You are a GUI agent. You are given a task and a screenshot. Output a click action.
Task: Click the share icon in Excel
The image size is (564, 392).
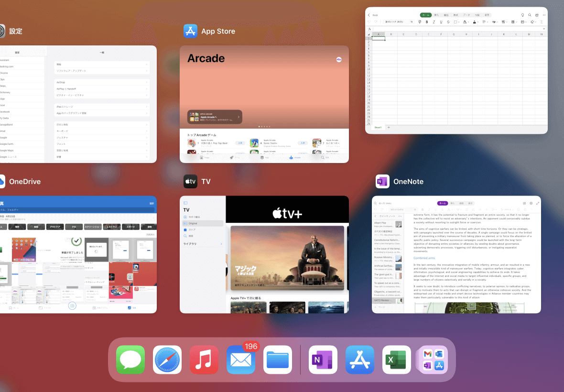(x=537, y=15)
